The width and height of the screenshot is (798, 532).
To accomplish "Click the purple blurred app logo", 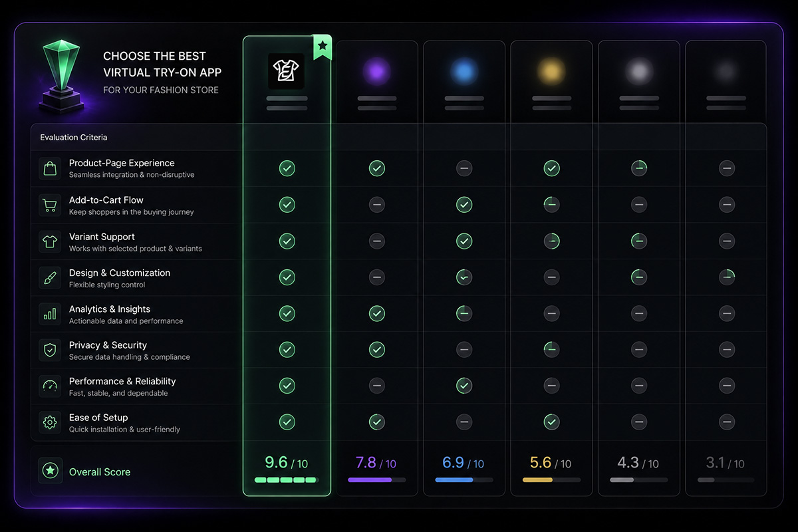I will point(377,71).
